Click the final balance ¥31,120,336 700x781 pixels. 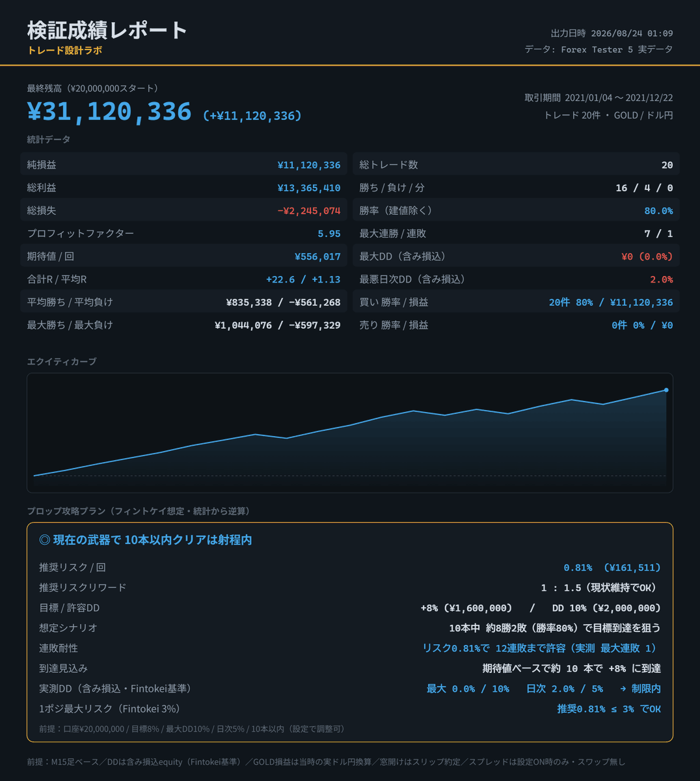point(109,111)
